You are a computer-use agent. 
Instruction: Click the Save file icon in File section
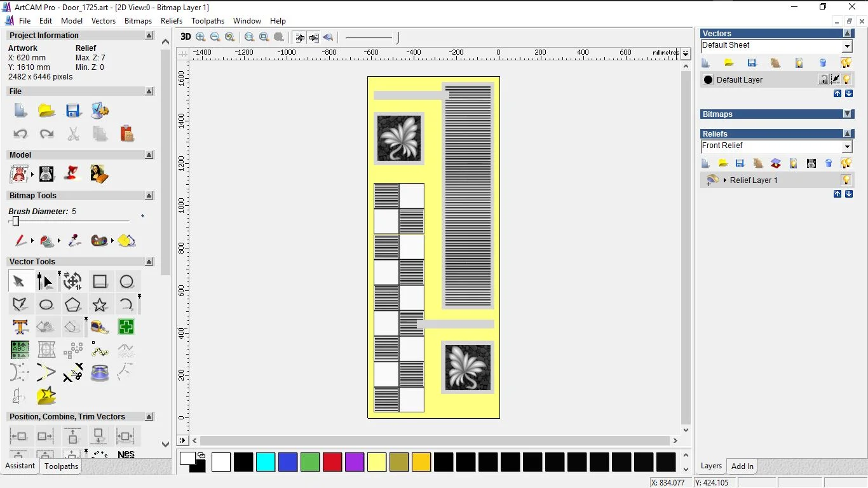click(x=73, y=111)
